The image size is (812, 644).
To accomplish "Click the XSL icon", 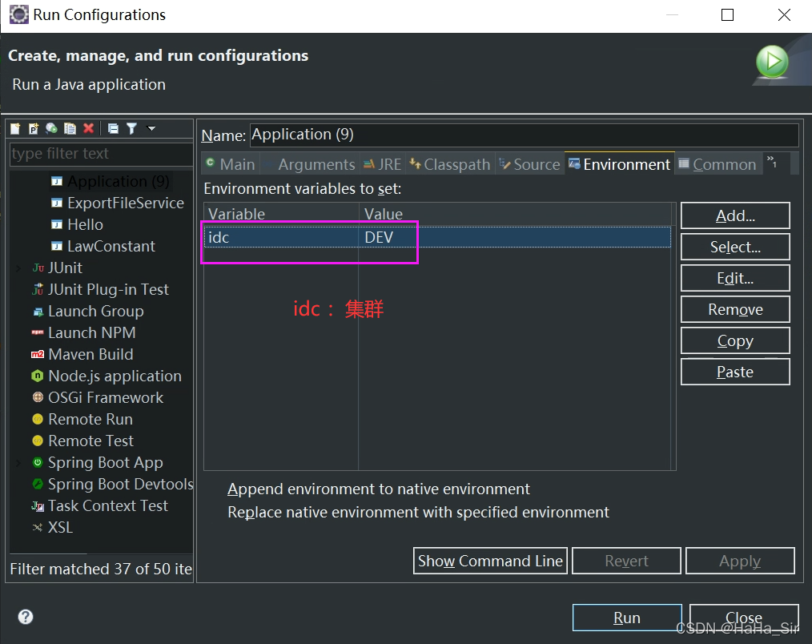I will point(38,527).
